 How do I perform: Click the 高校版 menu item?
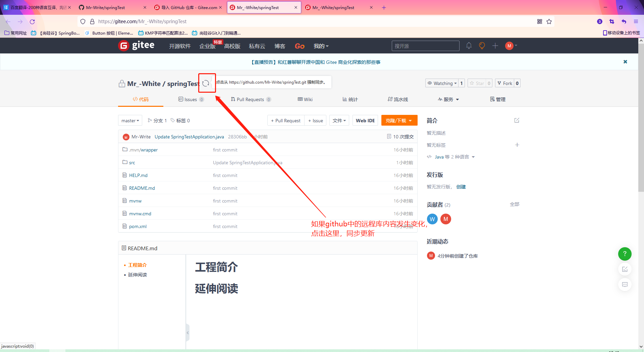[x=232, y=46]
